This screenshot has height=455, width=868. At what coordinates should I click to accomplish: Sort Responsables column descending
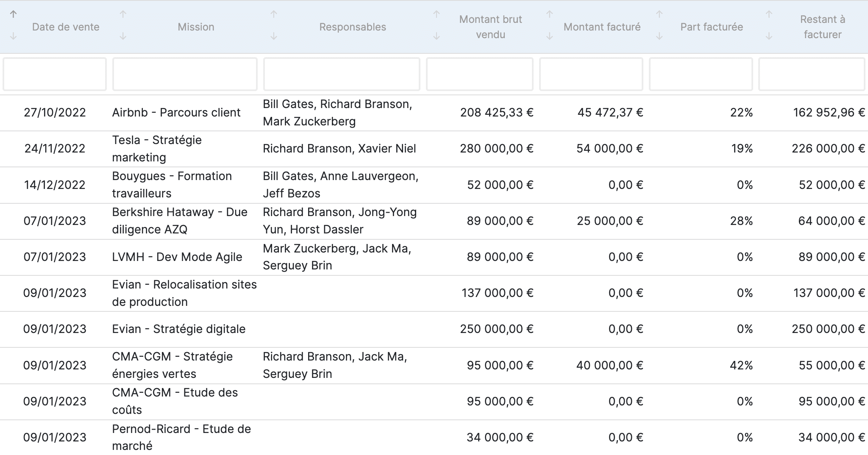point(274,36)
